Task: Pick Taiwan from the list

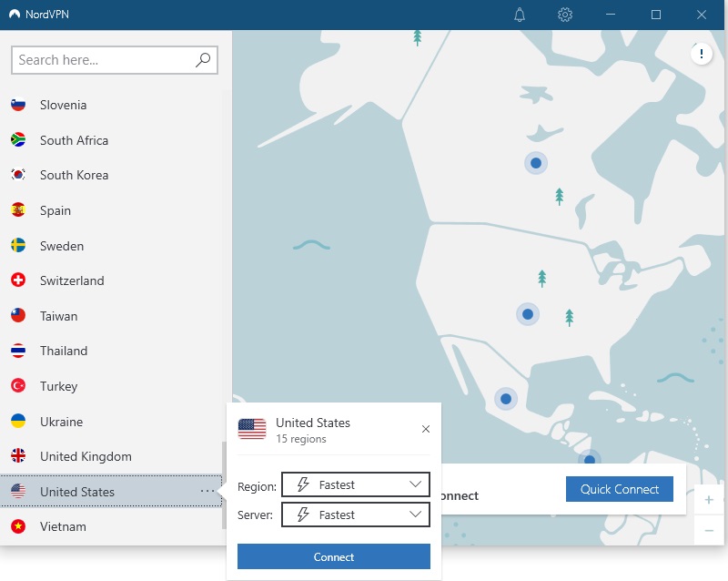Action: [x=111, y=316]
